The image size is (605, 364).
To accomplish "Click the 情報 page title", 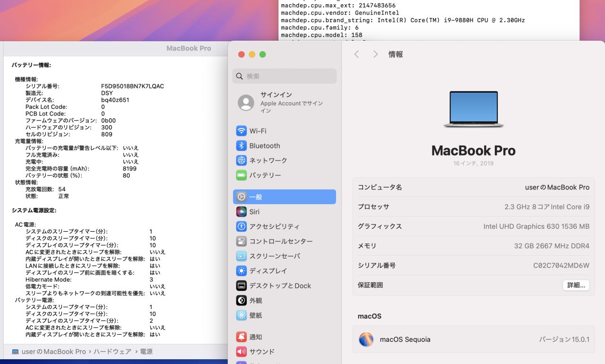I will (x=396, y=54).
